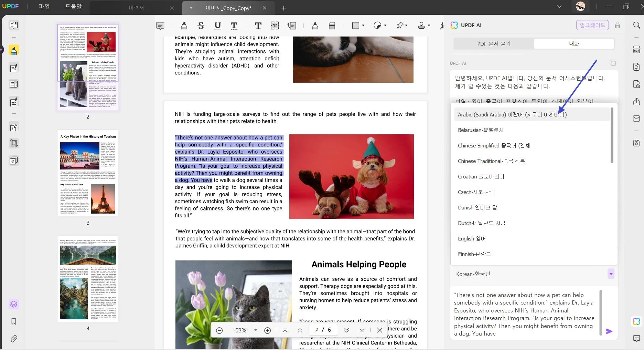Open the user profile avatar
Image resolution: width=644 pixels, height=350 pixels.
point(580,6)
